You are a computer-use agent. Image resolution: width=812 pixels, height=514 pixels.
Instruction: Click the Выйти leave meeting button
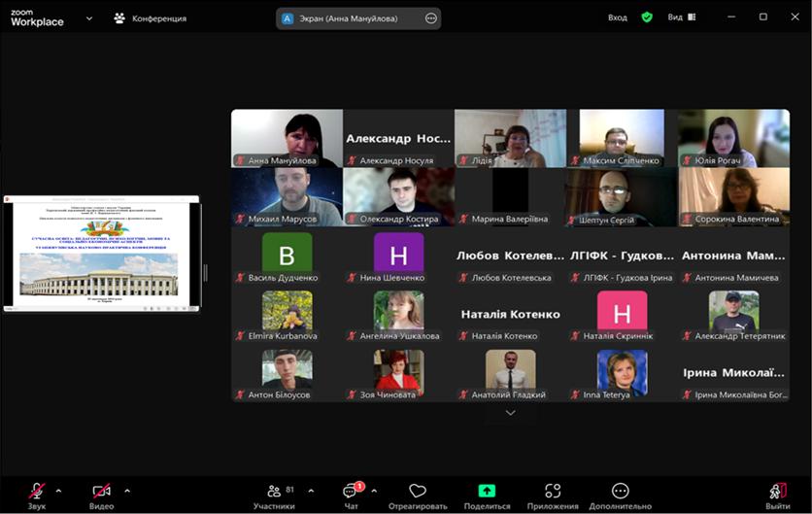click(777, 495)
